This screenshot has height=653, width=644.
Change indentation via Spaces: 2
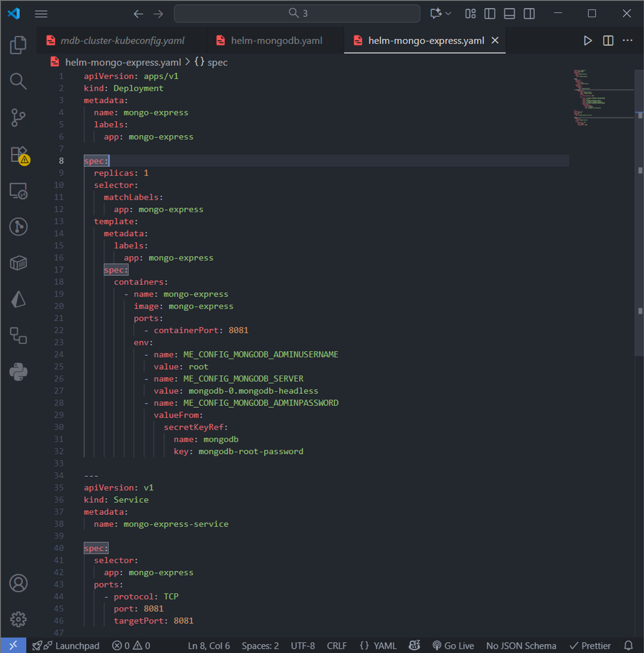tap(260, 645)
